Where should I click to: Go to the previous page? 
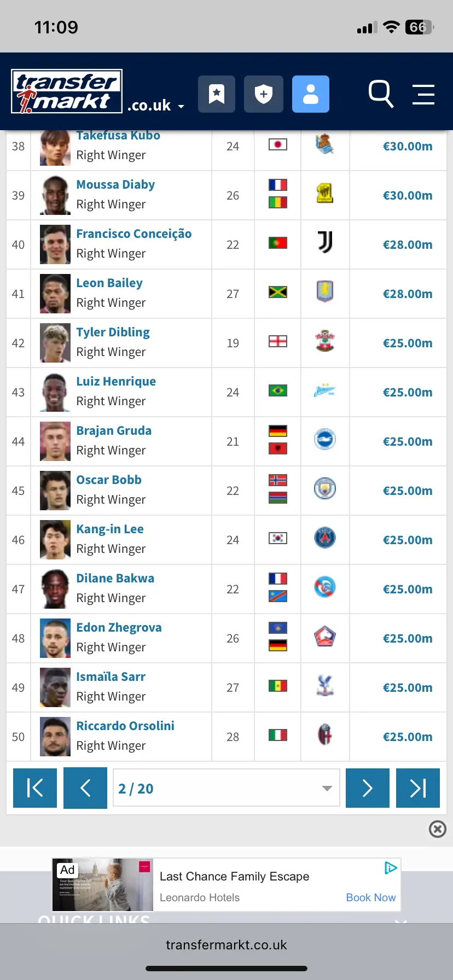[x=85, y=788]
